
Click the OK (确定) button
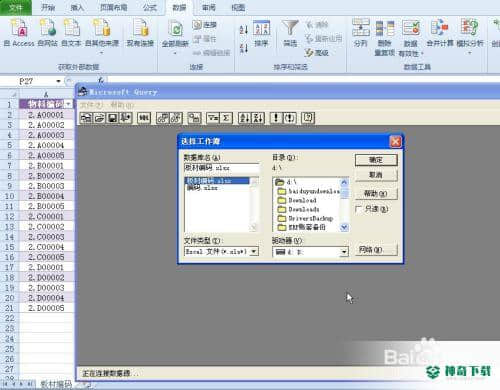pyautogui.click(x=376, y=160)
